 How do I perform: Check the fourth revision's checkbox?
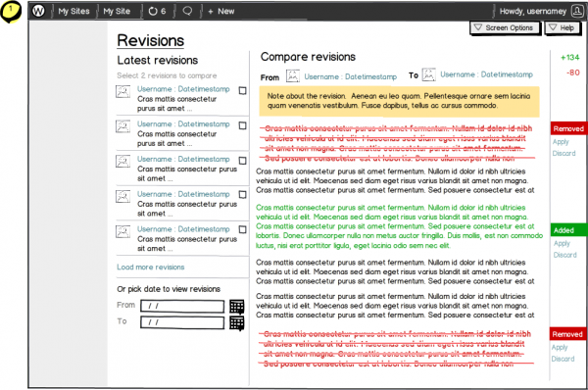pyautogui.click(x=243, y=195)
